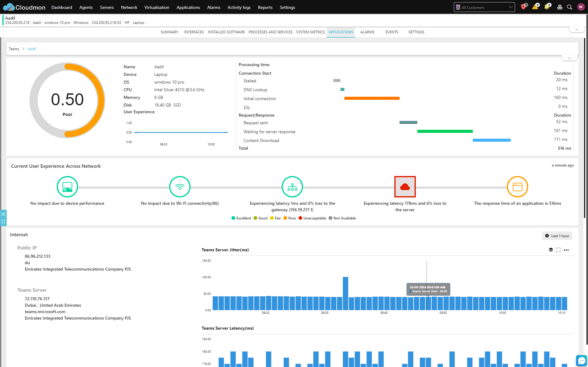
Task: Click the Waiting for server response green bar
Action: point(445,131)
